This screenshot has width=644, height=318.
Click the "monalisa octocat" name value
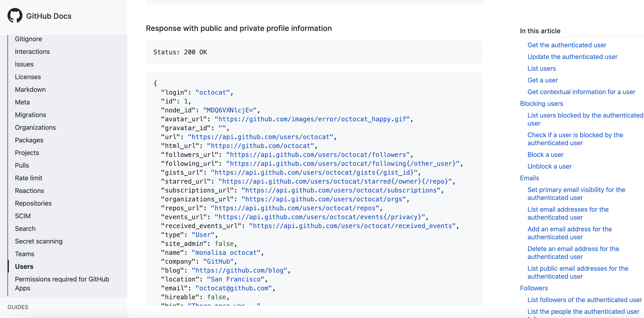click(x=226, y=252)
